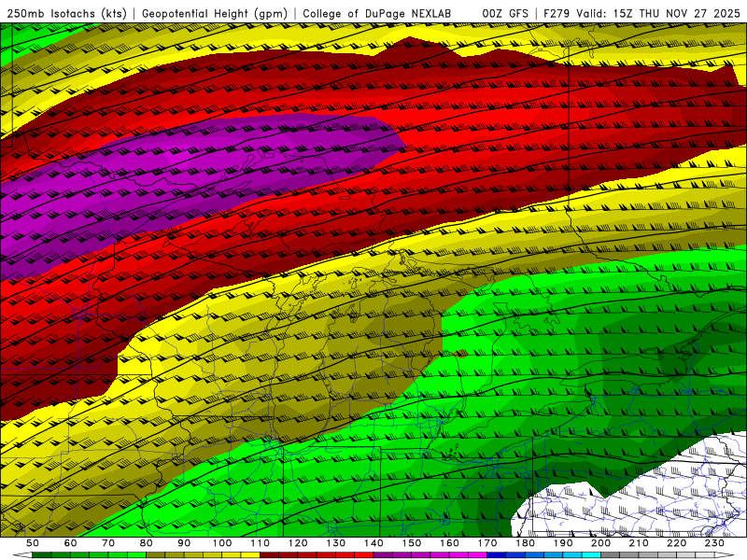Click the 110 label on the color scale
Screen dimensions: 747x560
(x=261, y=543)
